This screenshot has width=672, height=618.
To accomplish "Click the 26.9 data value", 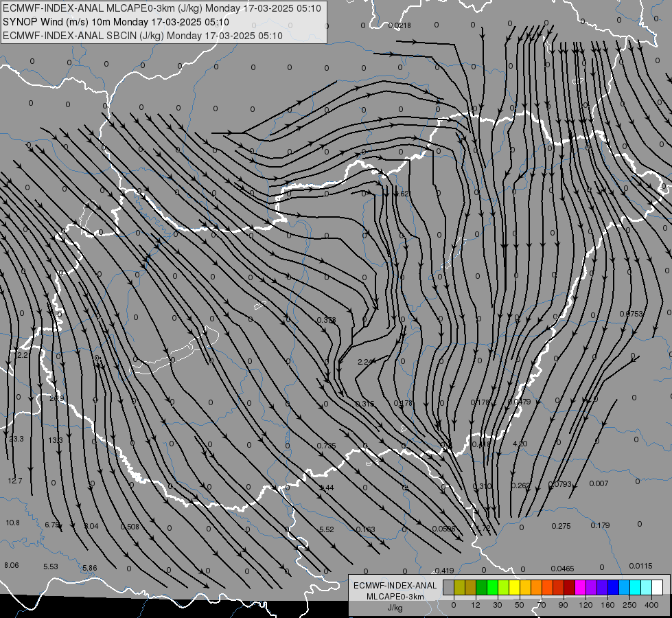I will (56, 398).
